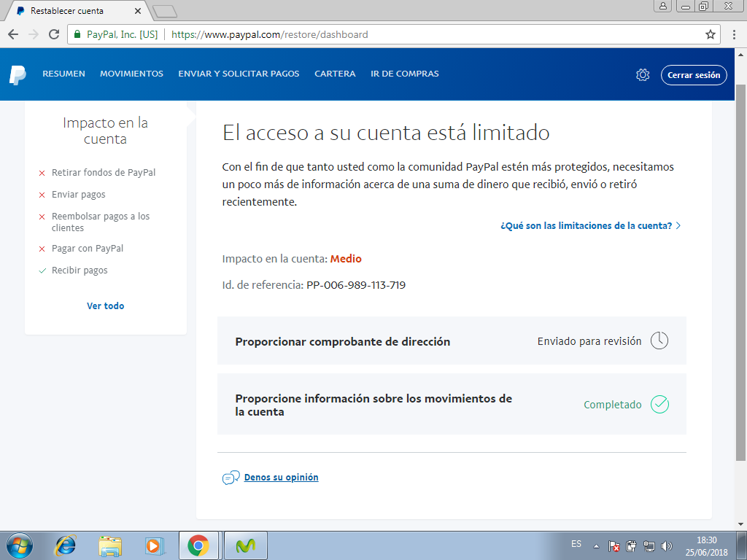Image resolution: width=747 pixels, height=560 pixels.
Task: Open the CARTERA menu item
Action: (335, 74)
